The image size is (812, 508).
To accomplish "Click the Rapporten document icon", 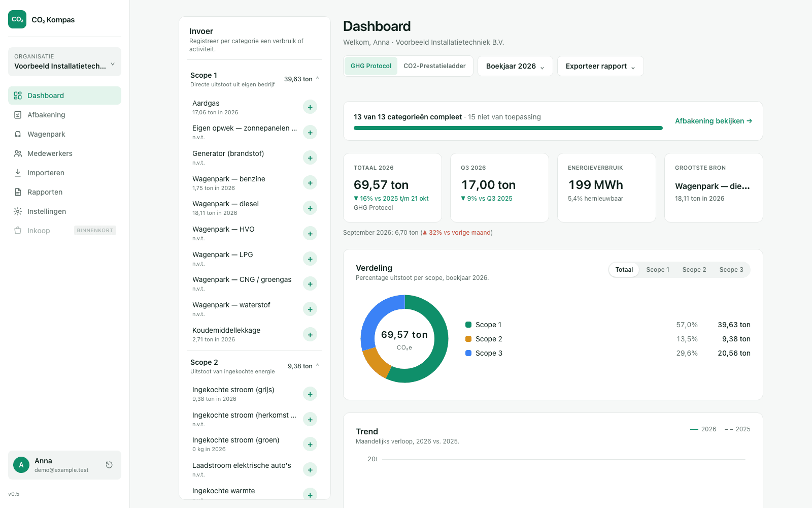I will [x=18, y=192].
